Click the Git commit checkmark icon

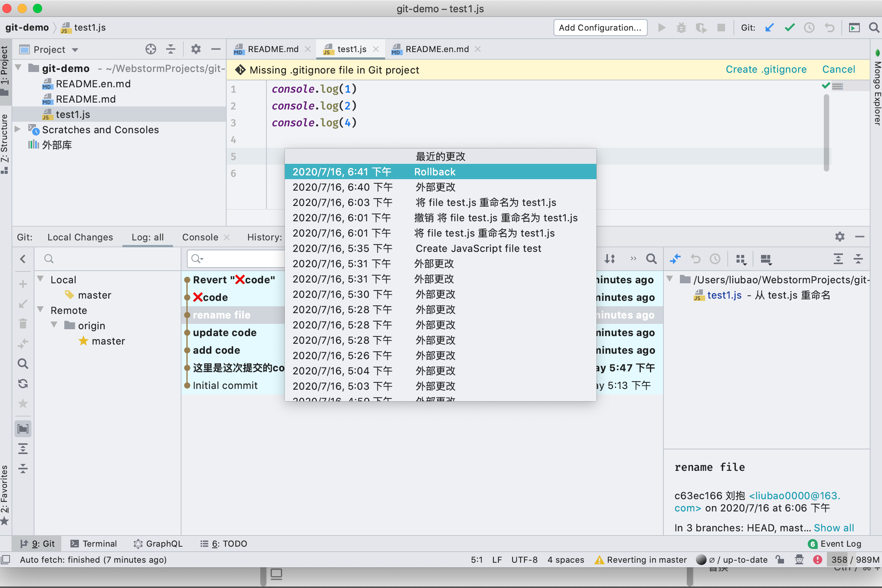789,28
